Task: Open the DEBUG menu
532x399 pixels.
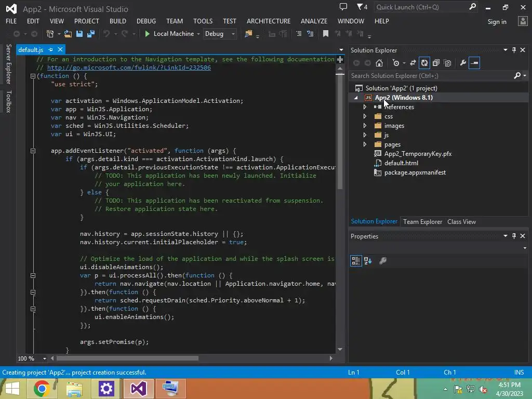Action: point(146,21)
